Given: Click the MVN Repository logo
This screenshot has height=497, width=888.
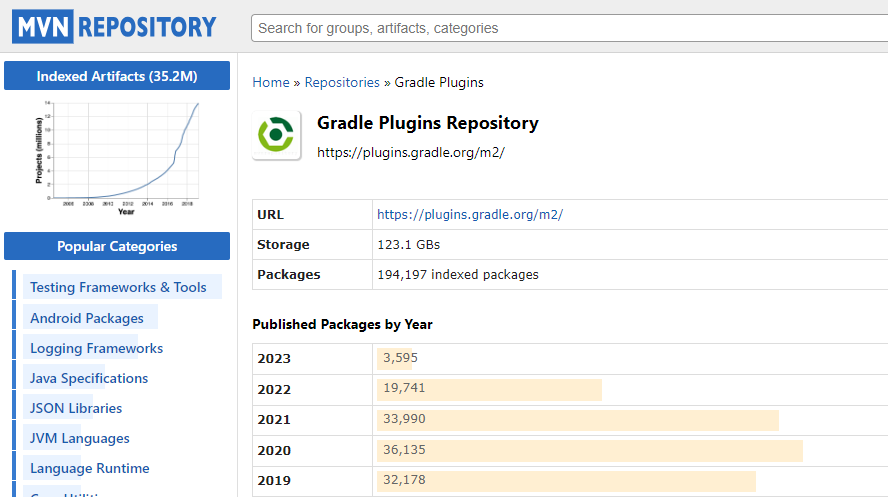Looking at the screenshot, I should (114, 26).
